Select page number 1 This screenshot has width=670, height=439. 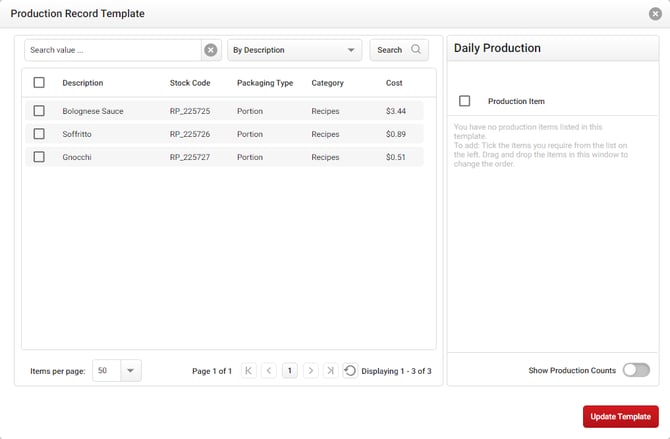coord(290,371)
